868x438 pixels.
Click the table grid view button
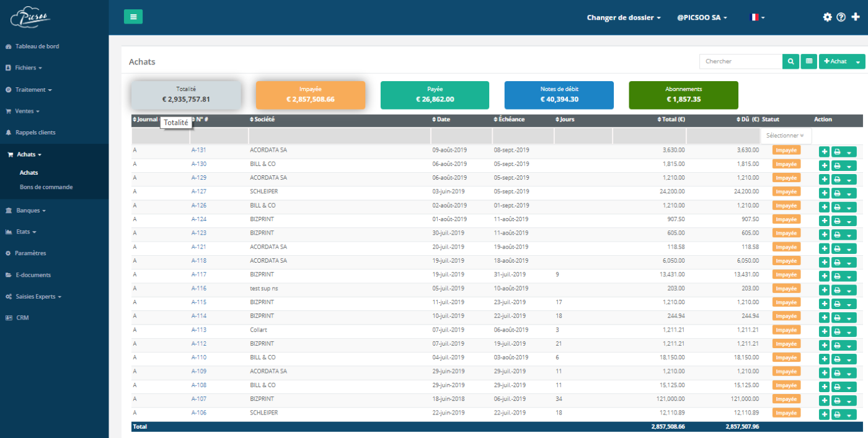pyautogui.click(x=808, y=61)
